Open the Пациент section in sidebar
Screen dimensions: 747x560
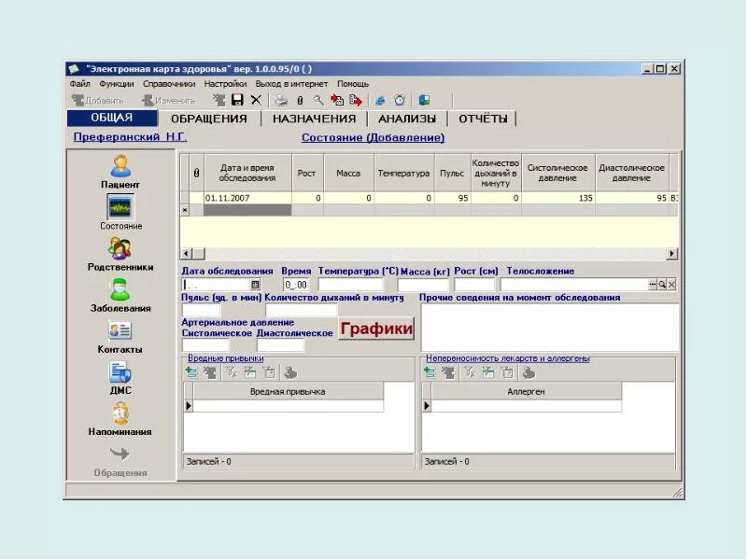pos(120,172)
